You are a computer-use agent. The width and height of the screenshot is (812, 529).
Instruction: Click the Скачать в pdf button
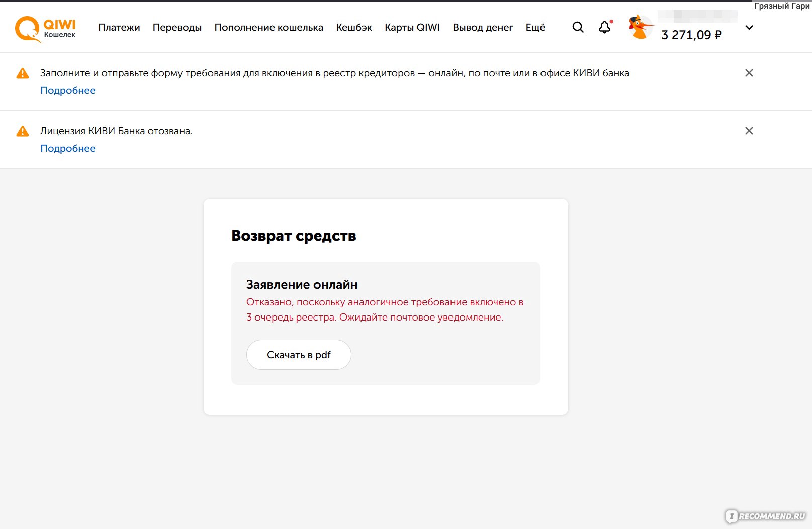299,355
